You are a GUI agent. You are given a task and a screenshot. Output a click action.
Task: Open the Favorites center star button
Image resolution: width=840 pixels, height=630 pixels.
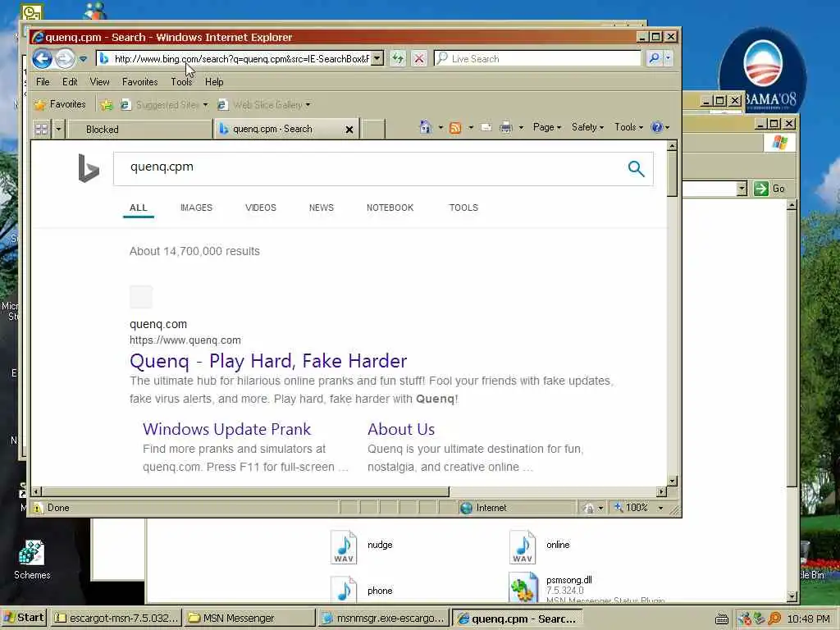coord(60,104)
